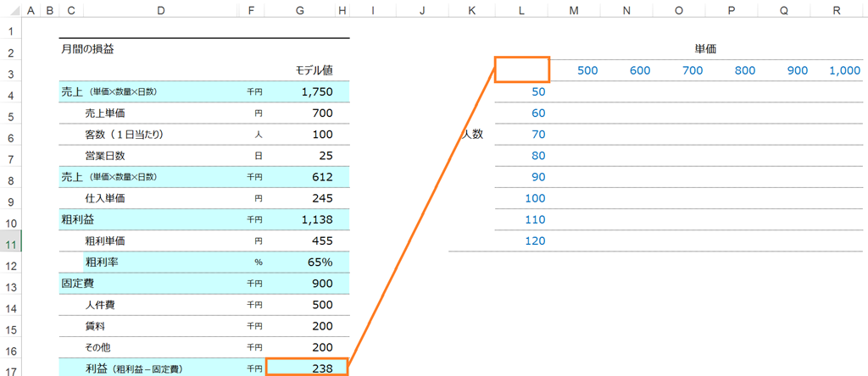This screenshot has height=376, width=868.
Task: Click column D header
Action: pos(160,9)
